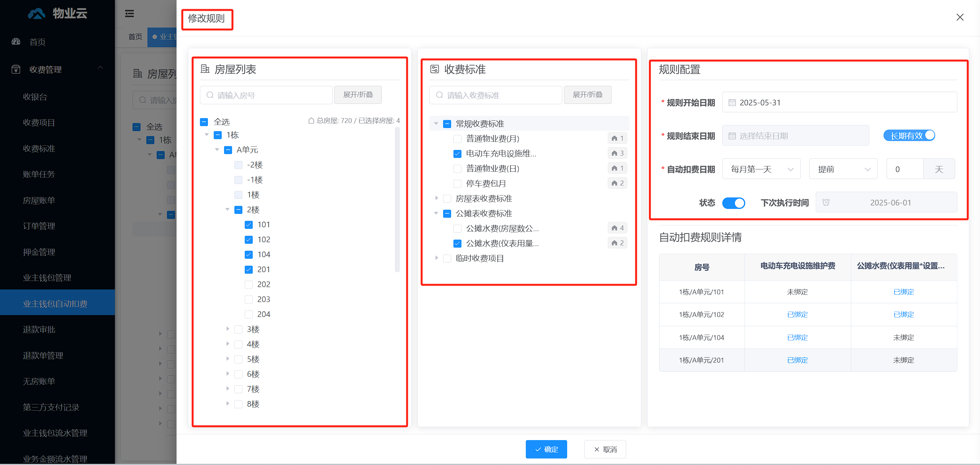Click the advance days number field
Screen dimensions: 980x465
(905, 169)
